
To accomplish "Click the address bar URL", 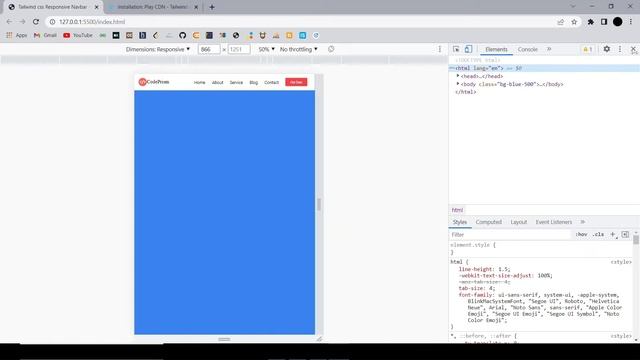I will coord(92,22).
